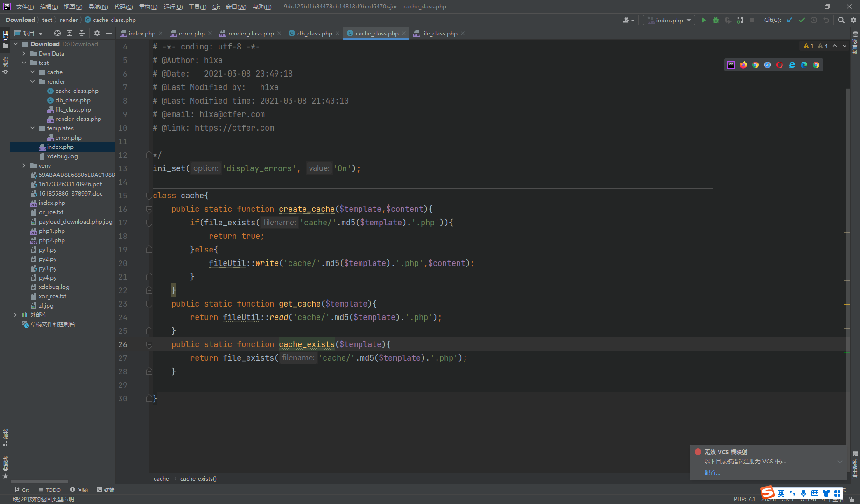The height and width of the screenshot is (504, 860).
Task: Close the cache_class.php tab
Action: click(404, 33)
